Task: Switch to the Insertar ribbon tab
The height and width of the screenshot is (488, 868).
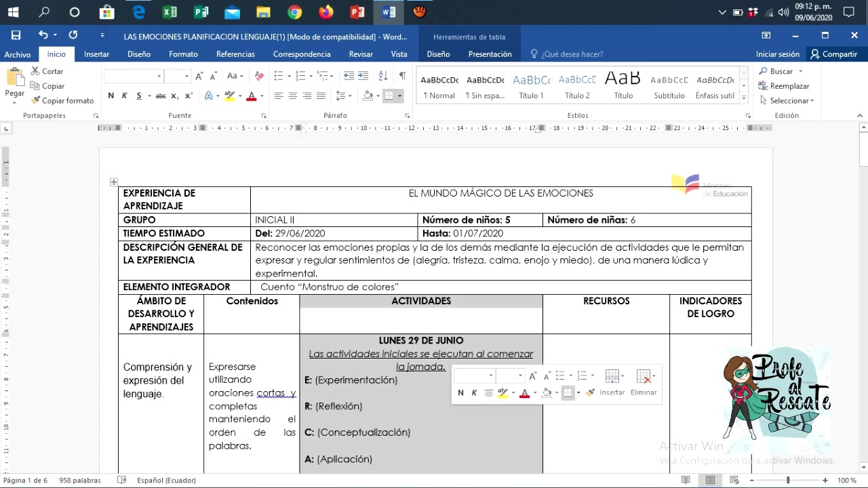Action: [x=96, y=54]
